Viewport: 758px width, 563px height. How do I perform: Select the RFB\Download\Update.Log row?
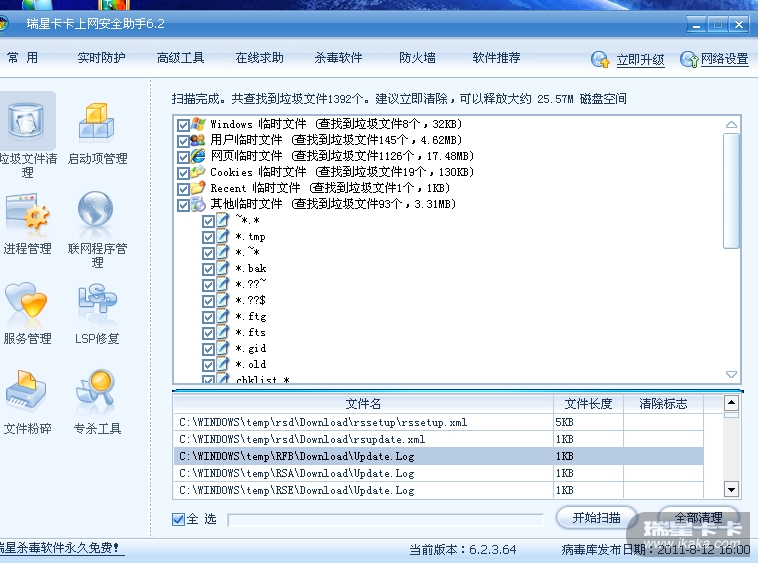pyautogui.click(x=438, y=456)
